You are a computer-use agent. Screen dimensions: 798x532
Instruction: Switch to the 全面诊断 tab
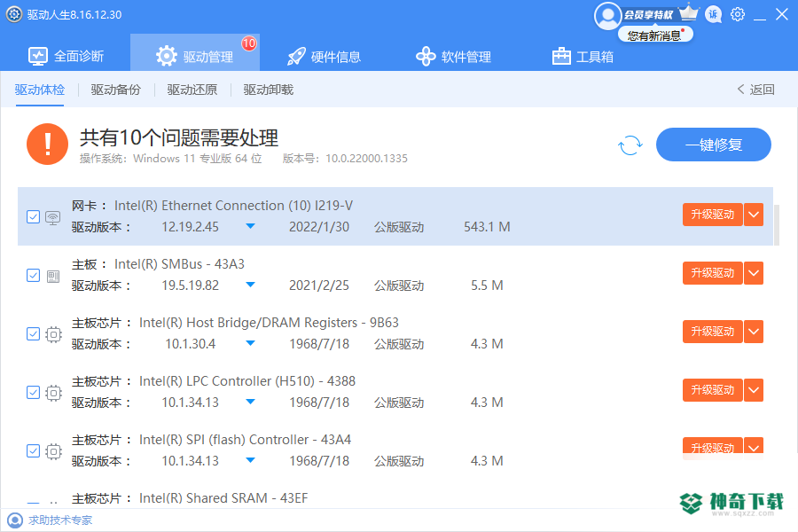tap(66, 56)
